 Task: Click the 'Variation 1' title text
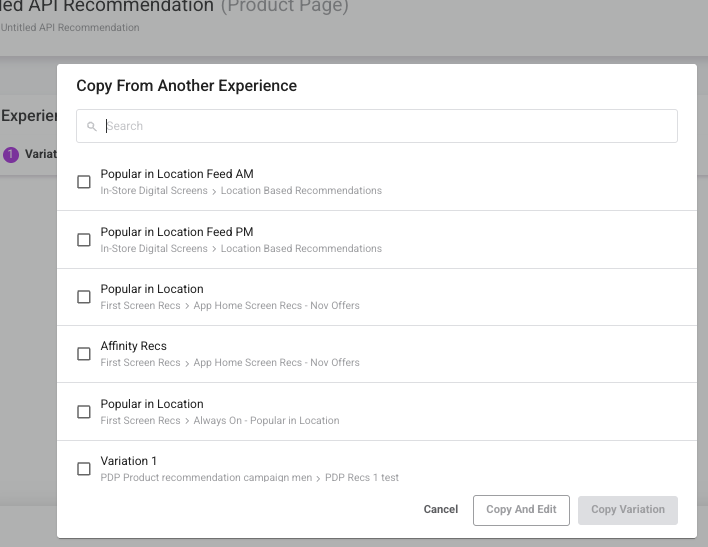click(x=129, y=461)
